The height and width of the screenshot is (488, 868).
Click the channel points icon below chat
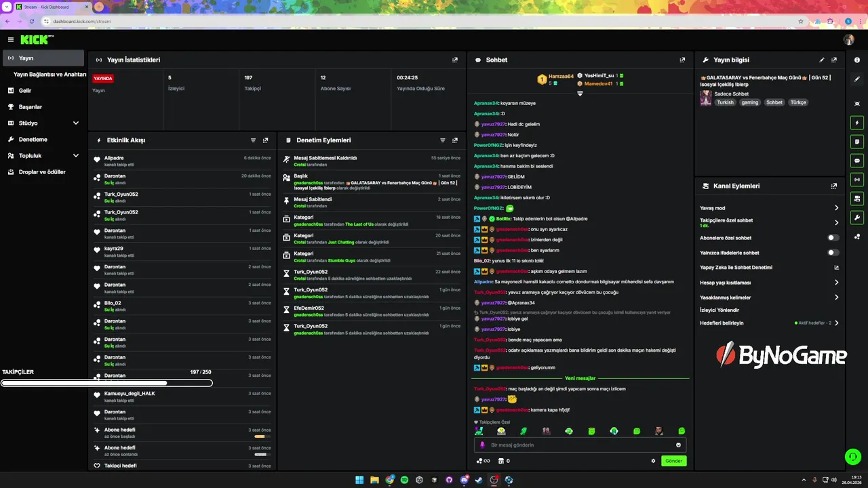tap(483, 461)
